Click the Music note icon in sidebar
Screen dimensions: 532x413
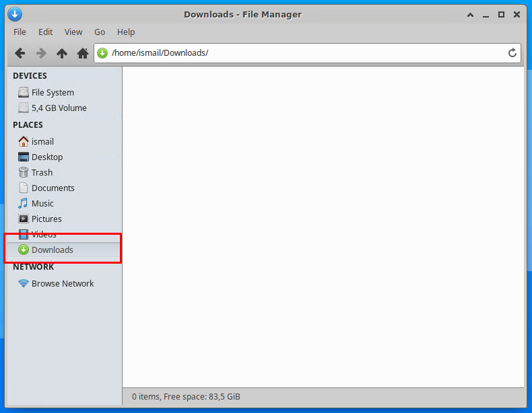(x=24, y=203)
